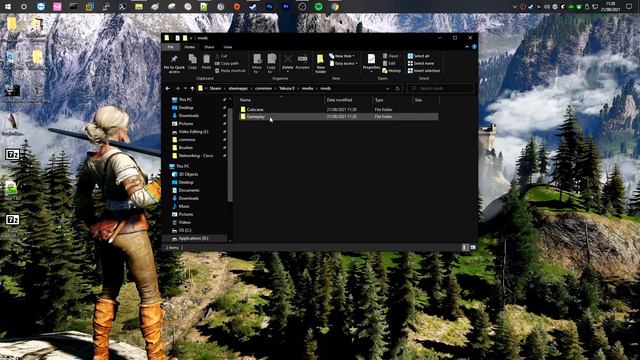Select Documents in the navigation pane
The height and width of the screenshot is (360, 640).
(x=189, y=190)
